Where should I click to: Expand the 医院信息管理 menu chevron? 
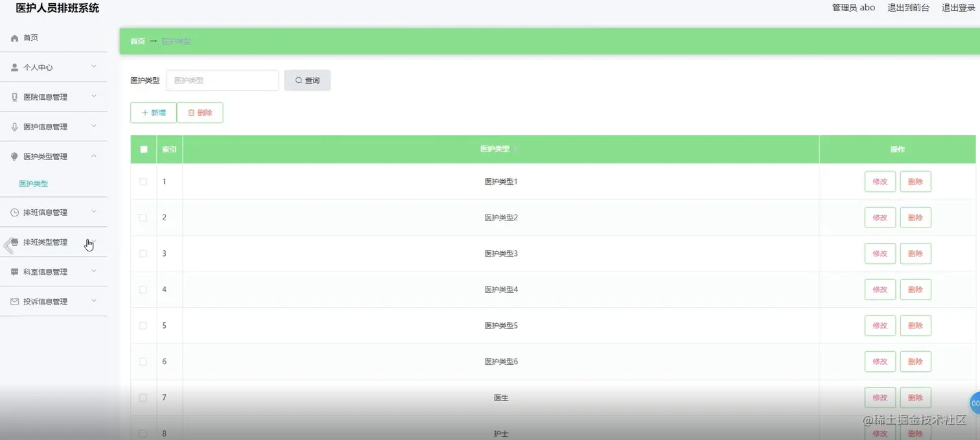pyautogui.click(x=94, y=97)
